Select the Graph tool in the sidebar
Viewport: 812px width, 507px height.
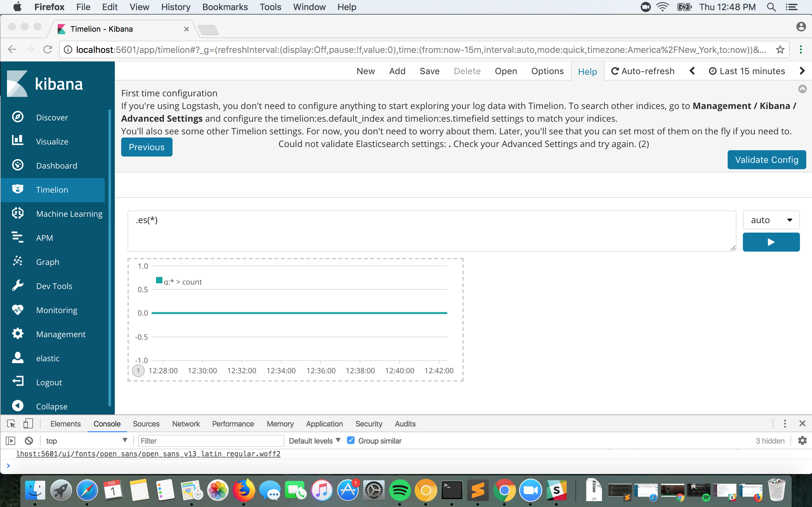(47, 262)
